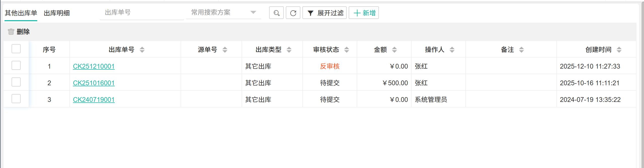Open order link CK251016001
This screenshot has height=168, width=644.
(x=94, y=83)
